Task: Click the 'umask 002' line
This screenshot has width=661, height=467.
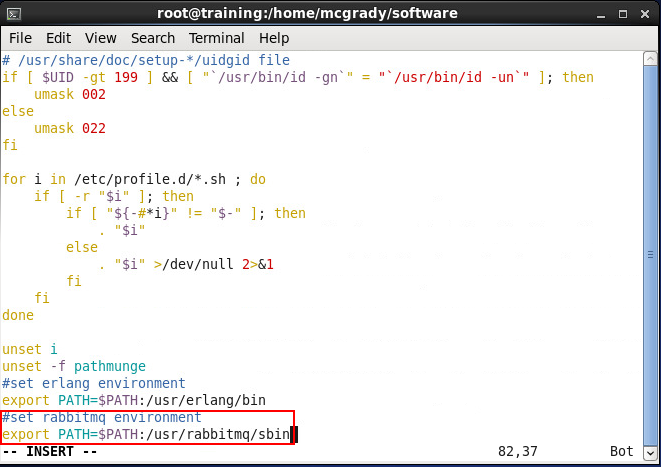Action: [70, 94]
